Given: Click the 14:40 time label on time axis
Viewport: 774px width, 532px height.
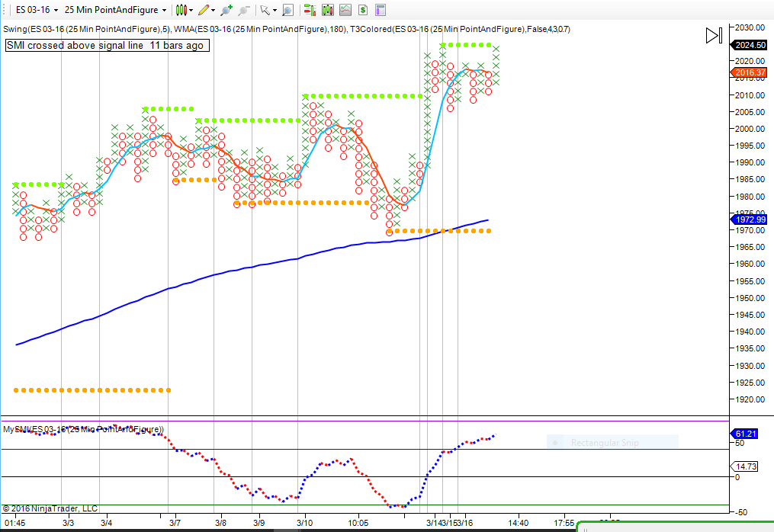Looking at the screenshot, I should click(x=519, y=523).
